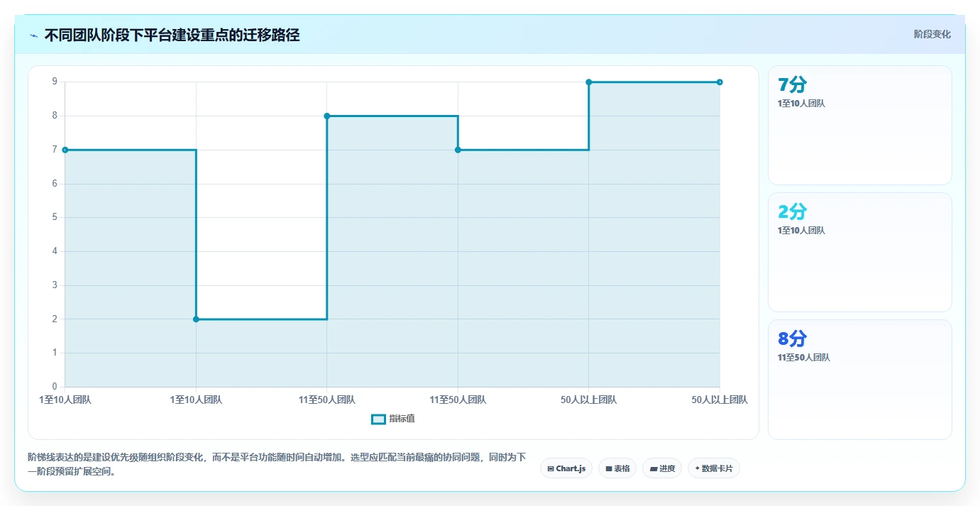Open the 2分 summary card
980x506 pixels.
pos(860,252)
